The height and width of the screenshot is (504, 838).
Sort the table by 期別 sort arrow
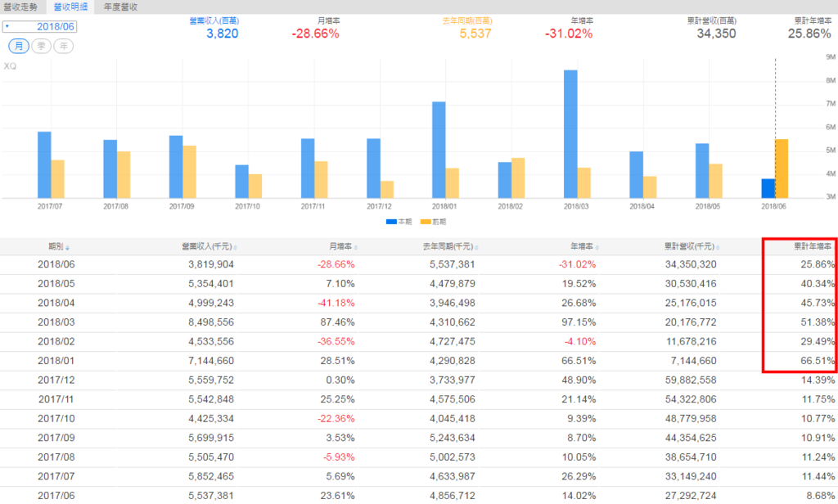(x=67, y=247)
